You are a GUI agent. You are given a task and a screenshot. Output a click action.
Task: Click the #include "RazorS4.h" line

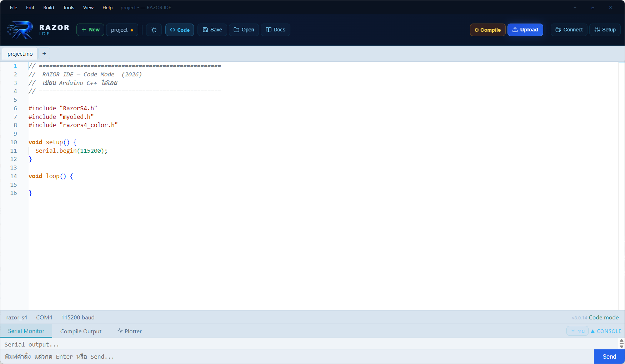point(63,108)
